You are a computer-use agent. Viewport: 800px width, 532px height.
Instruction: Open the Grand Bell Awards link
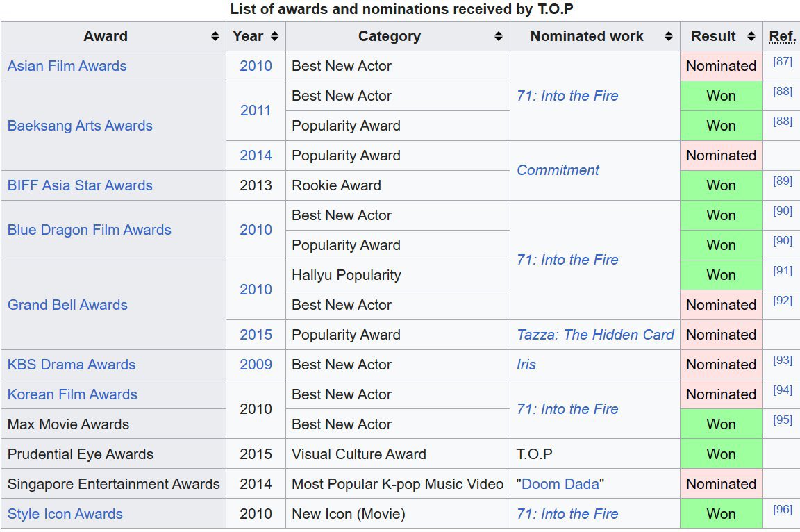click(67, 305)
